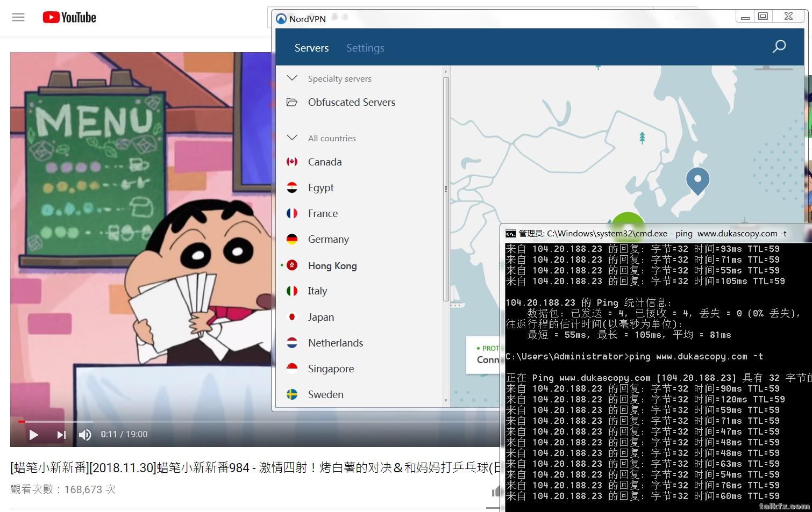
Task: Click the Japan flag icon
Action: click(x=292, y=317)
